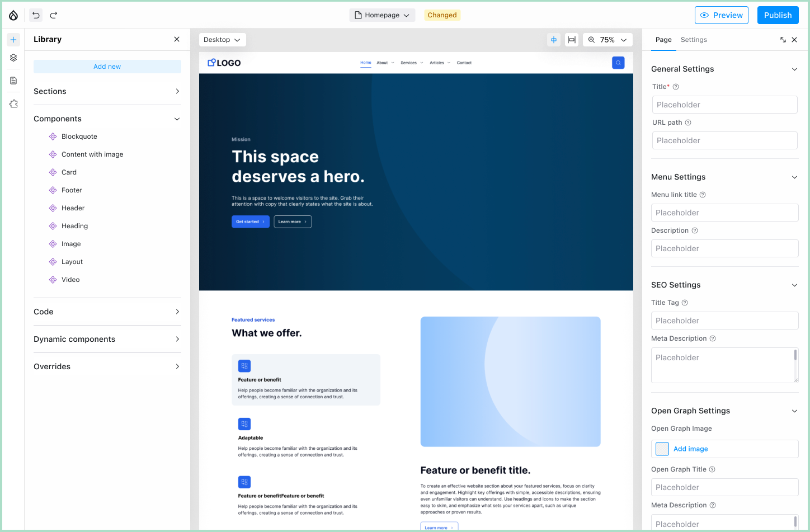Open the 75% zoom level dropdown
The width and height of the screenshot is (810, 532).
(x=607, y=40)
